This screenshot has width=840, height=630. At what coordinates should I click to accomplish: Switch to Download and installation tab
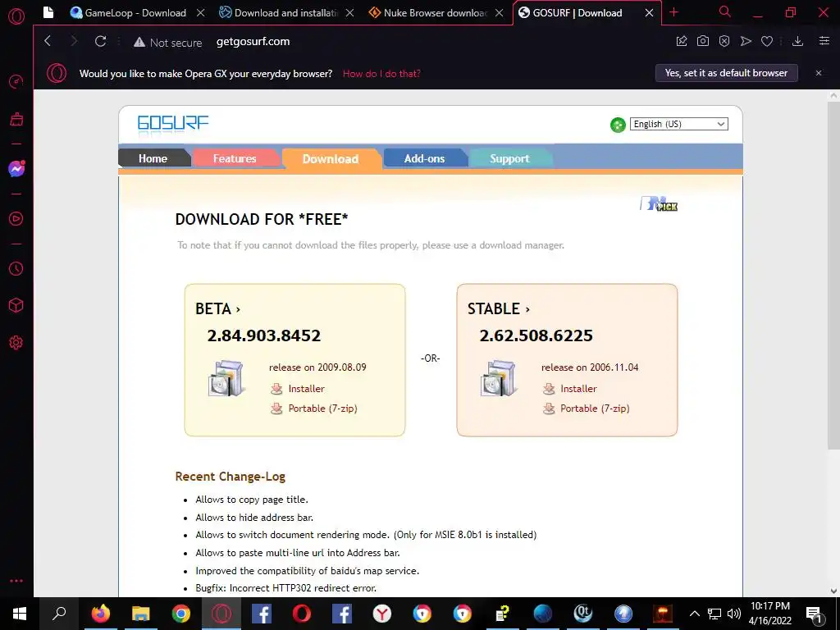click(279, 13)
